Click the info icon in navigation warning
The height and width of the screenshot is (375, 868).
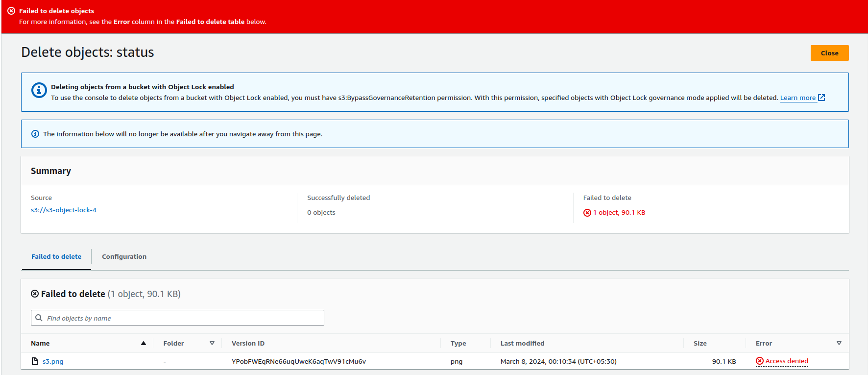pyautogui.click(x=35, y=134)
